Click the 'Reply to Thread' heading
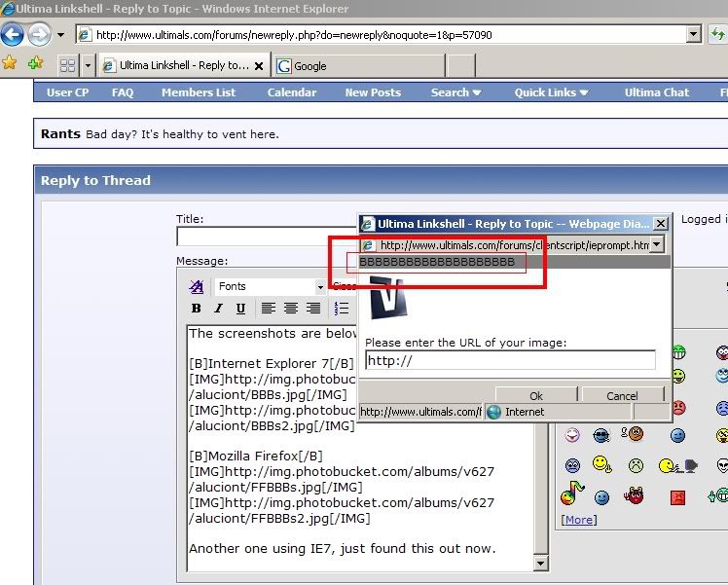728x585 pixels. pos(95,180)
